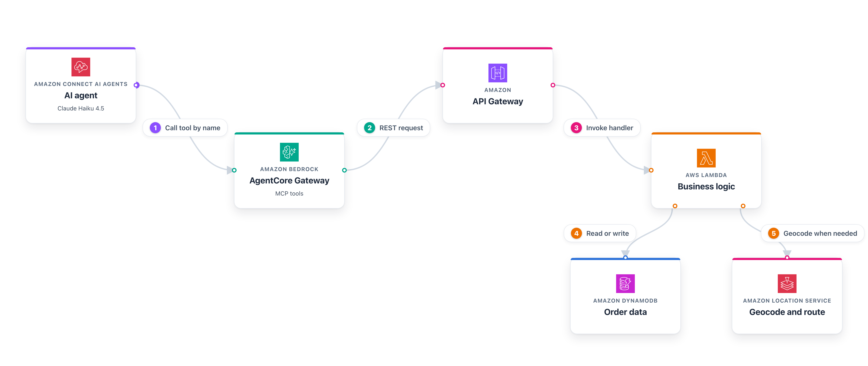868x366 pixels.
Task: Click the pink output port on API Gateway
Action: 553,85
